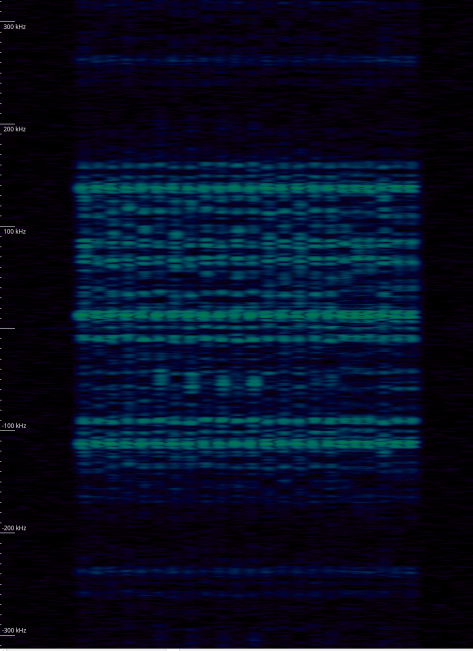Click the -300 kHz frequency label

[14, 630]
